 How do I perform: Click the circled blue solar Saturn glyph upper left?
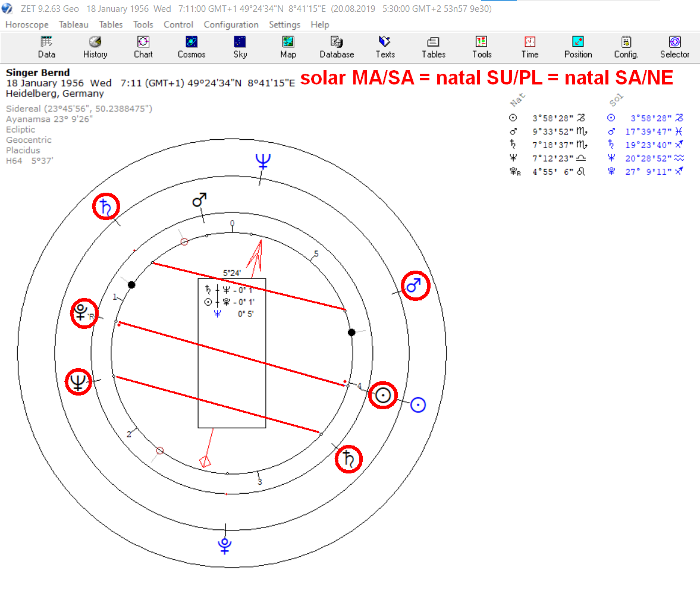(x=106, y=206)
